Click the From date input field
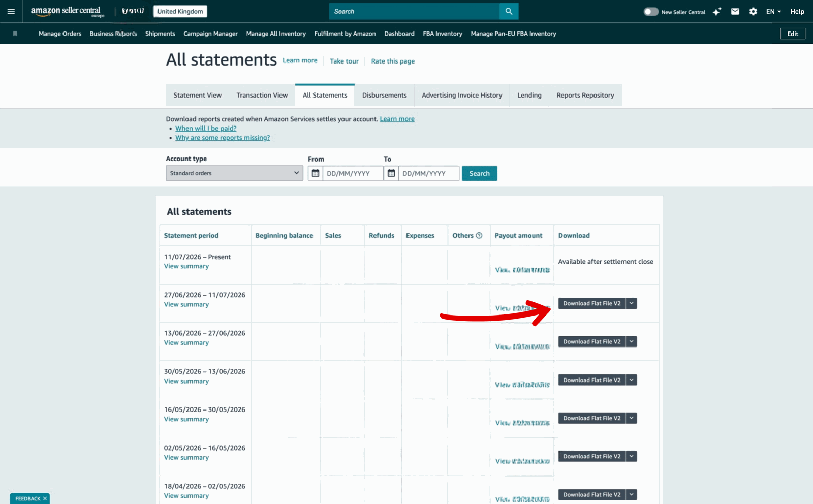The width and height of the screenshot is (813, 504). coord(353,173)
